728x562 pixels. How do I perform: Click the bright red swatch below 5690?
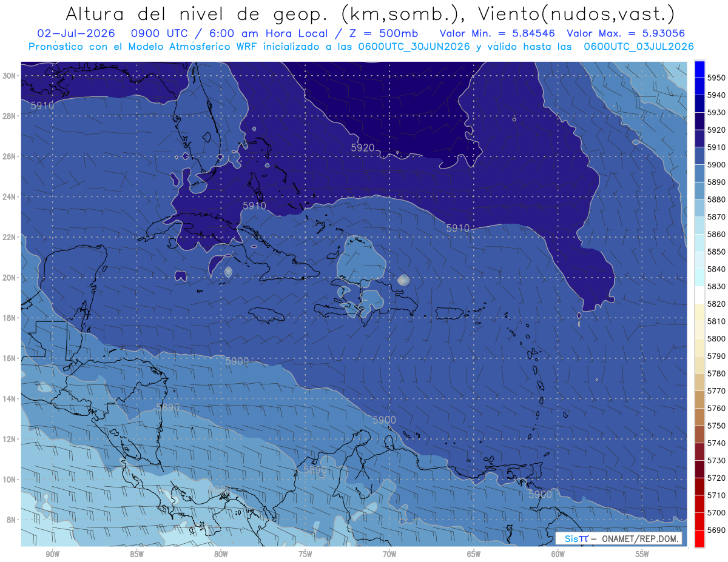pos(699,538)
